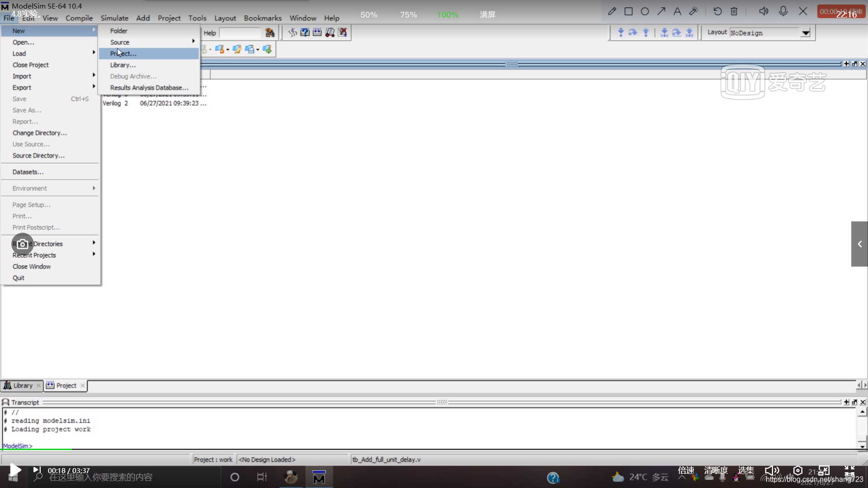Click the Undo icon in toolbar
This screenshot has height=488, width=868.
718,12
